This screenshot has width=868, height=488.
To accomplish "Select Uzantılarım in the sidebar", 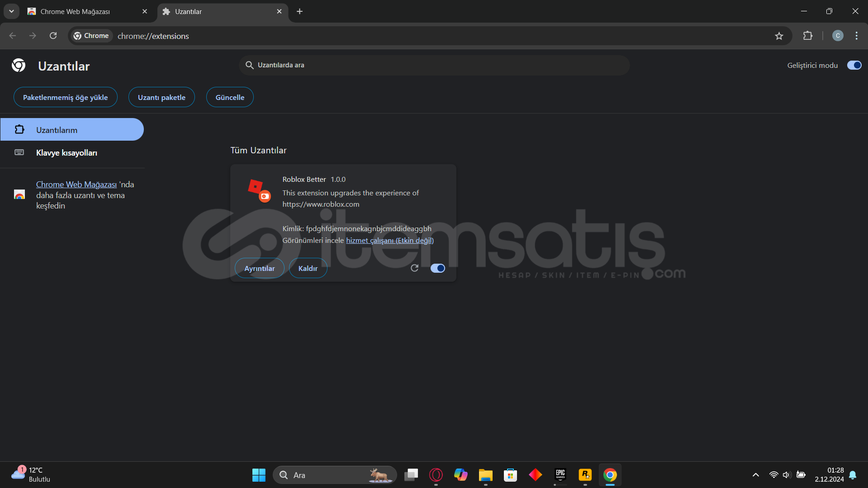I will 72,130.
